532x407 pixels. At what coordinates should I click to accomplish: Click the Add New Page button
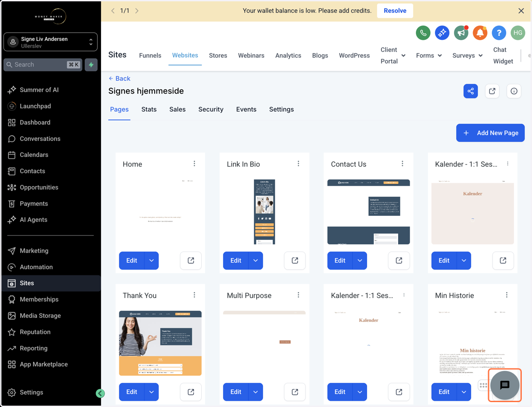click(490, 133)
